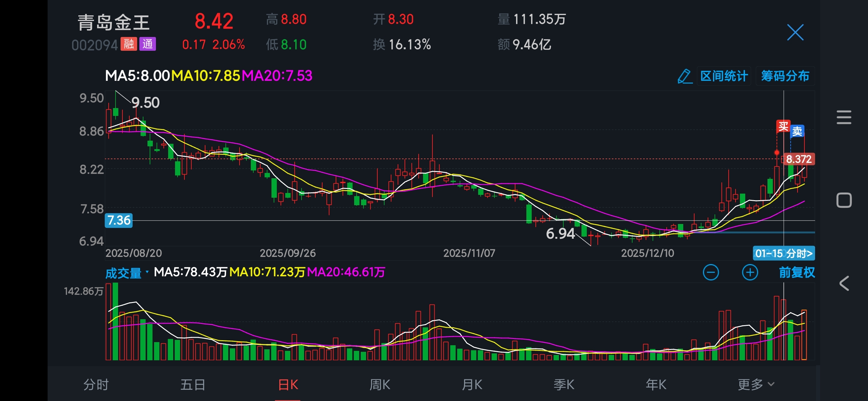
Task: Tap the red 买 buy marker
Action: coord(783,127)
